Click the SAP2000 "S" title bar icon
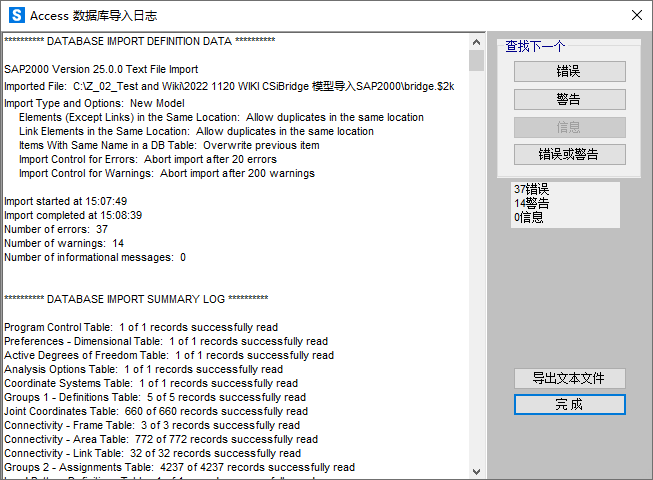Viewport: 653px width, 480px height. [x=16, y=15]
